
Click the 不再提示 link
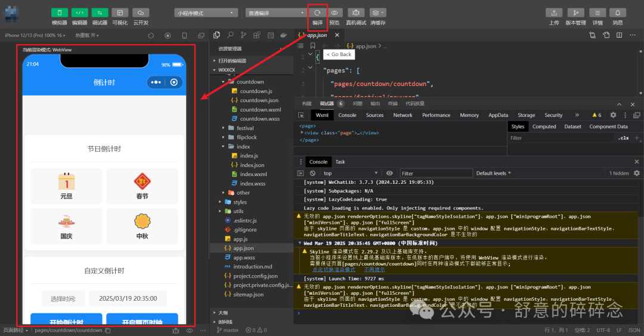tap(374, 270)
